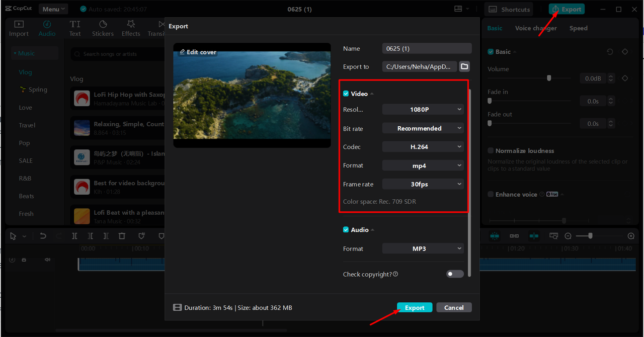Viewport: 644px width, 337px height.
Task: Open the Stickers tab
Action: coord(103,28)
